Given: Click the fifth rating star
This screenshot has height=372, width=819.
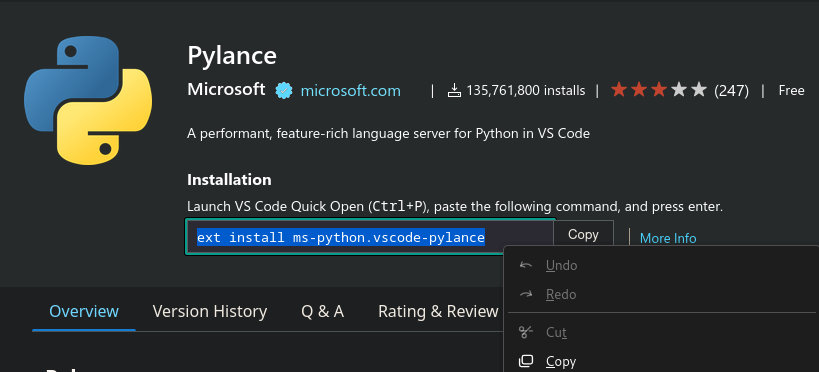Looking at the screenshot, I should pos(698,90).
